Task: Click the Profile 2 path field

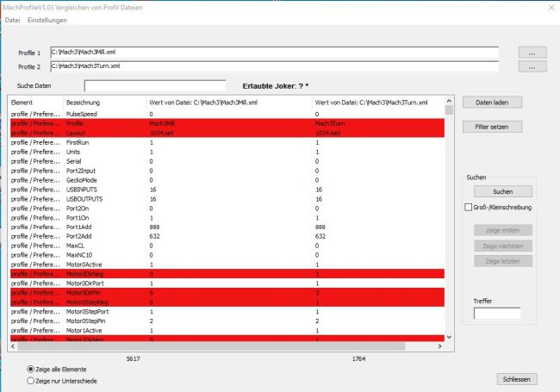Action: click(x=274, y=65)
